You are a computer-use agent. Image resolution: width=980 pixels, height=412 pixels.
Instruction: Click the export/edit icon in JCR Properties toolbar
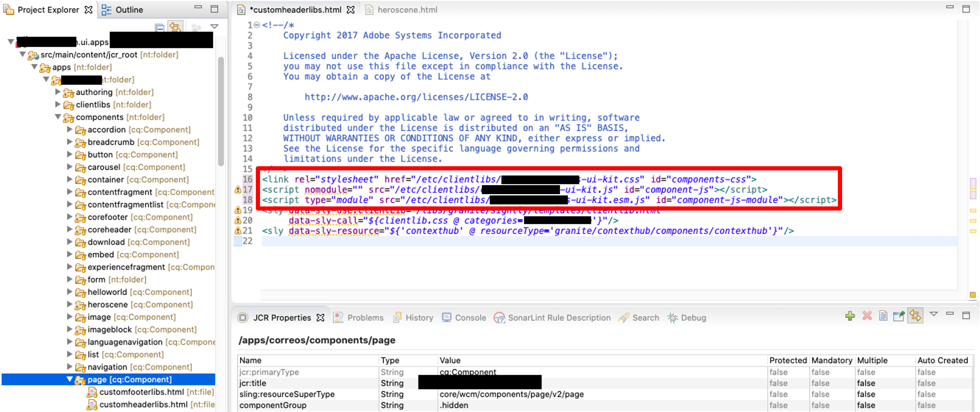(899, 316)
